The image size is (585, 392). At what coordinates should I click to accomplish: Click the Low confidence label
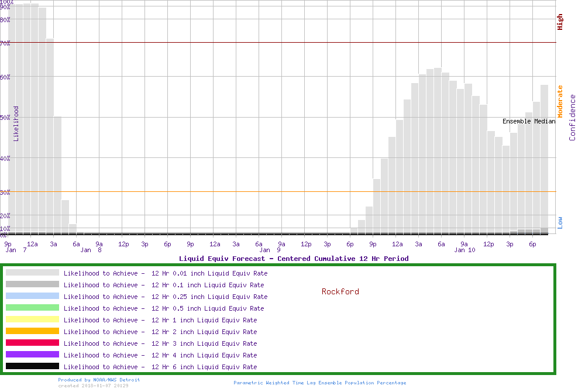click(x=560, y=222)
